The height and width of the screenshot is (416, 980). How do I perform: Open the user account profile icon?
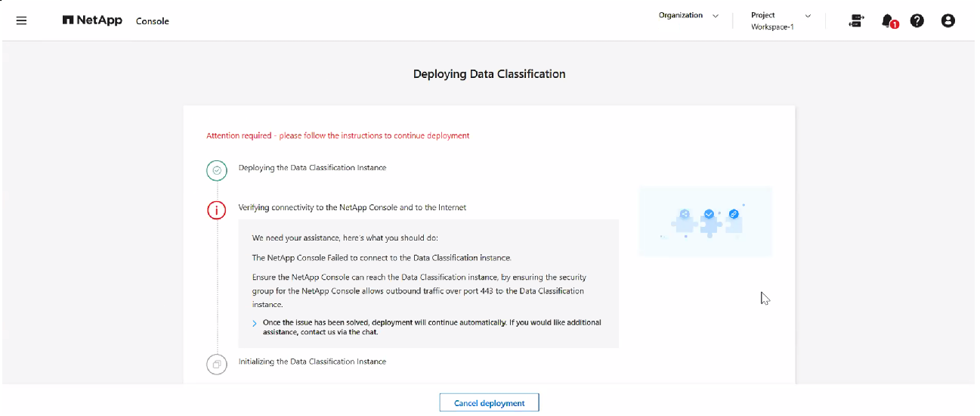point(948,20)
